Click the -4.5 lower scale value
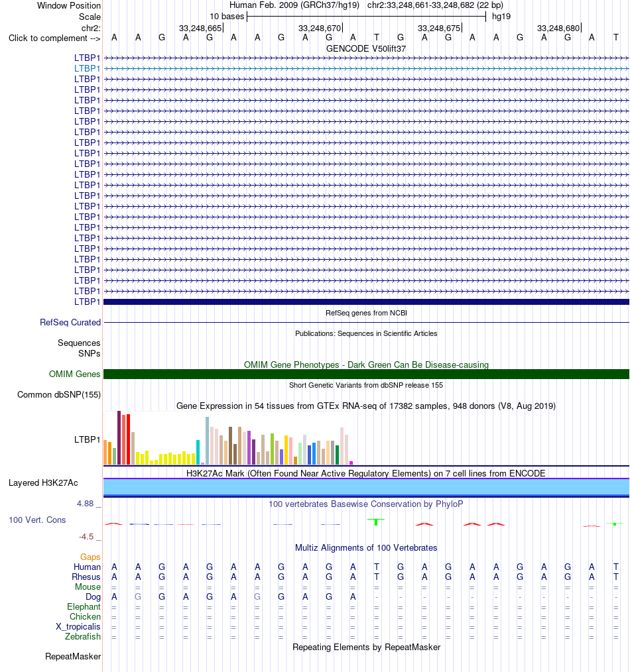This screenshot has width=630, height=672. (86, 537)
